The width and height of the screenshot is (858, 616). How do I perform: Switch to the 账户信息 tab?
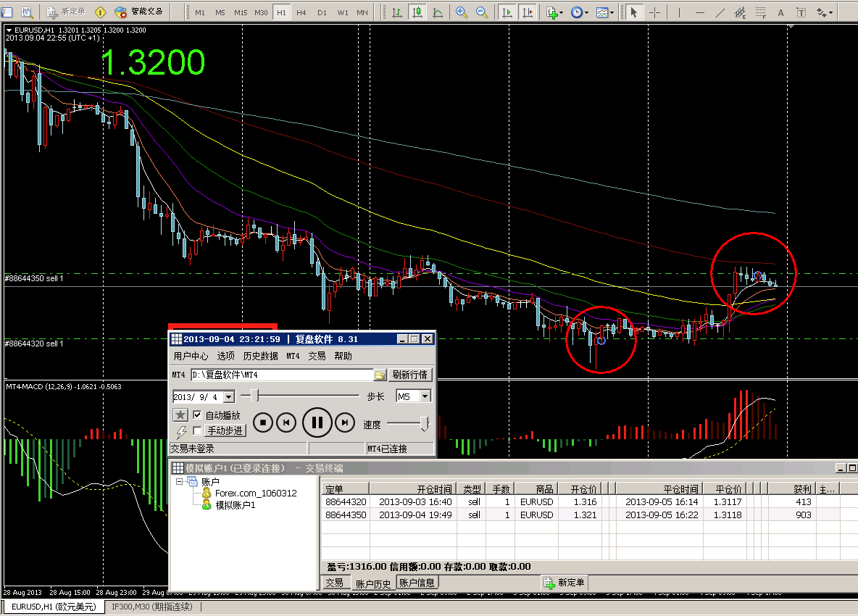[417, 583]
